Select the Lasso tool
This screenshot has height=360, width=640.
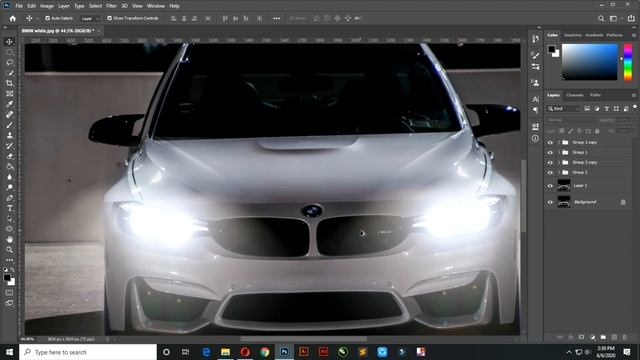coord(9,62)
